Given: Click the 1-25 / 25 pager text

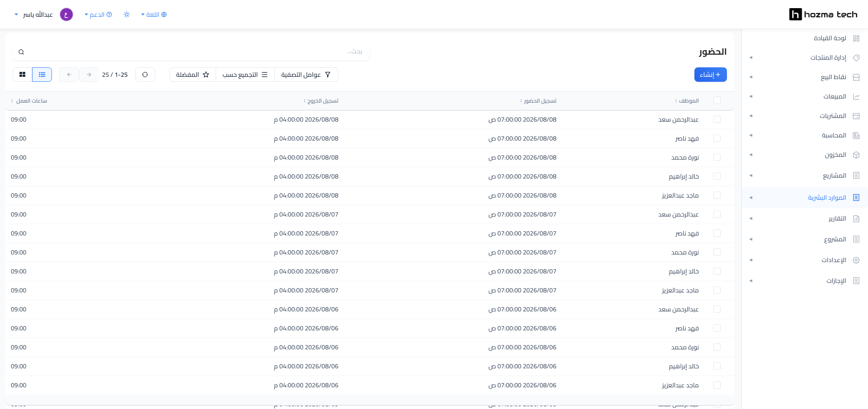Looking at the screenshot, I should (115, 75).
